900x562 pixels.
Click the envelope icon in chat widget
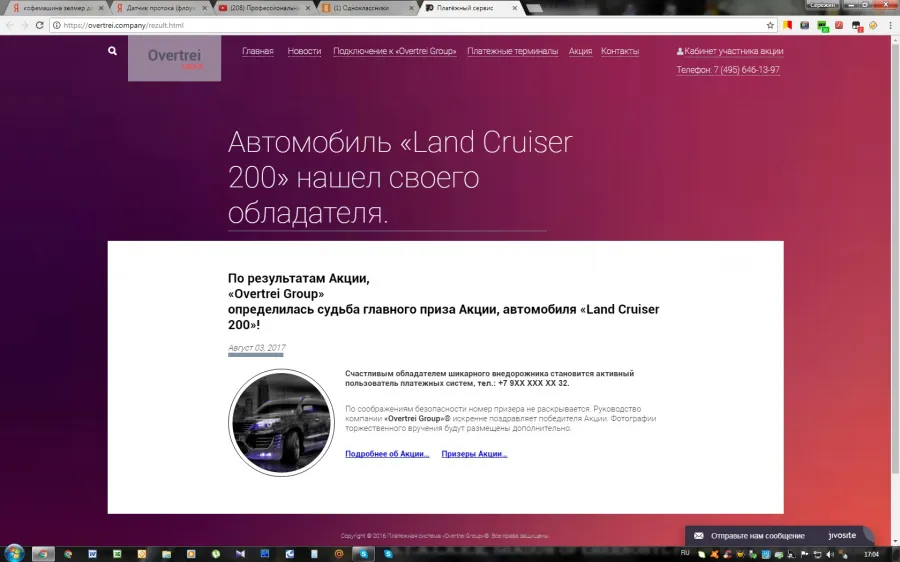click(699, 536)
